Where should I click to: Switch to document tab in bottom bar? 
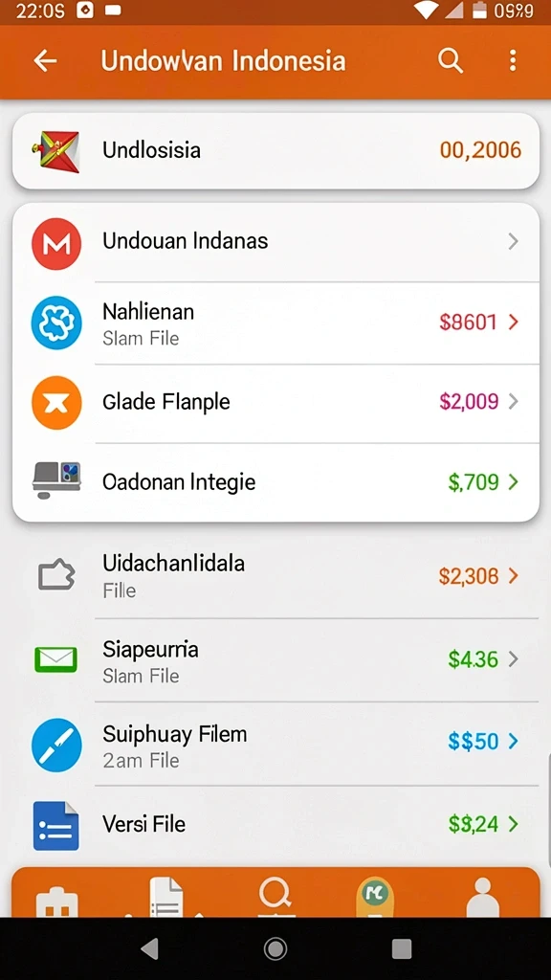click(165, 898)
